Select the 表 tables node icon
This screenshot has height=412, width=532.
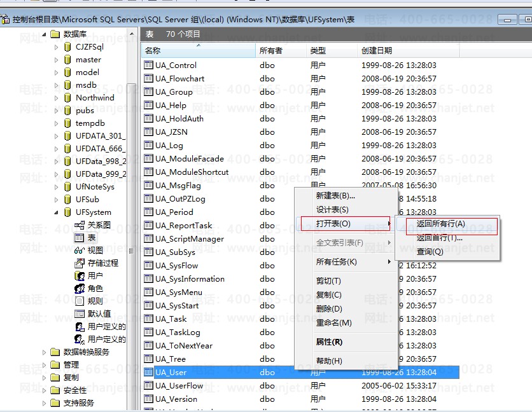click(x=80, y=238)
